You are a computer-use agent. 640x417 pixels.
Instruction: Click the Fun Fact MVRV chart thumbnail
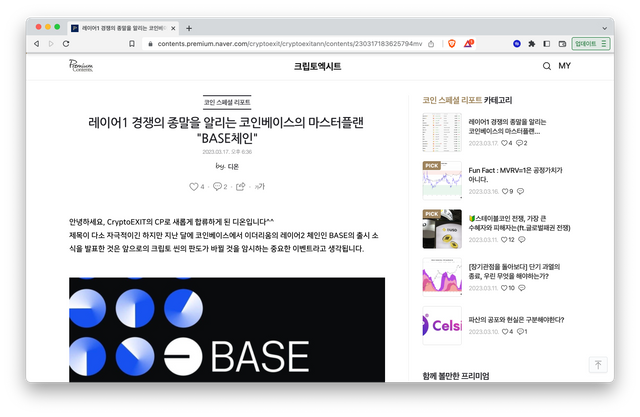coord(442,180)
